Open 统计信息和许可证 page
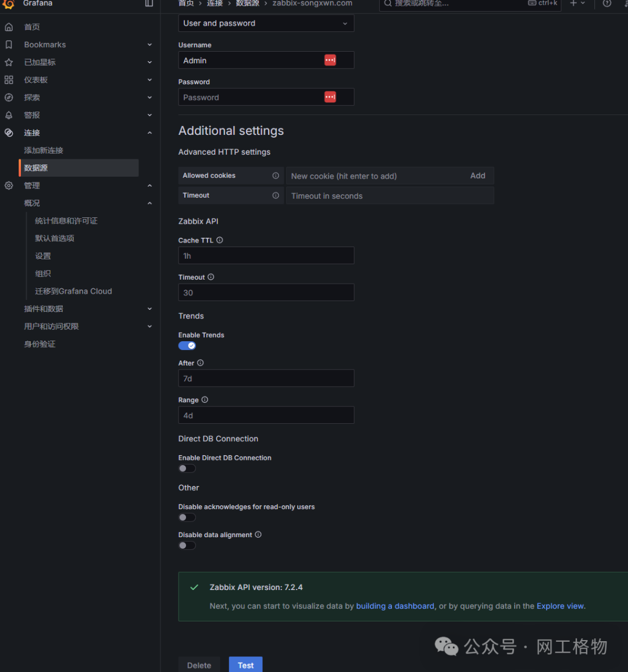This screenshot has height=672, width=628. (66, 221)
